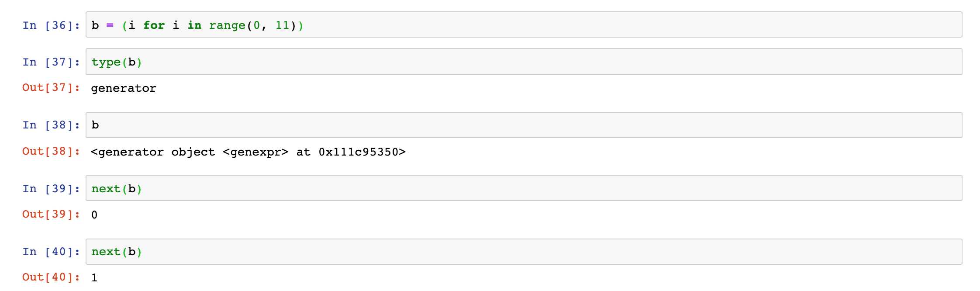Click the In [38] prompt label
Screen dimensions: 980x291
point(52,125)
